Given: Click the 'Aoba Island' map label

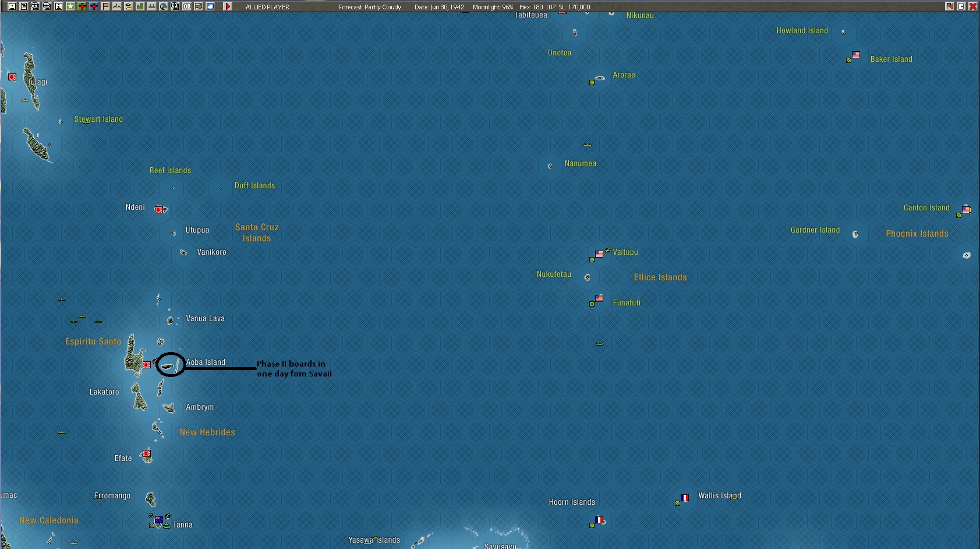Looking at the screenshot, I should click(x=206, y=363).
